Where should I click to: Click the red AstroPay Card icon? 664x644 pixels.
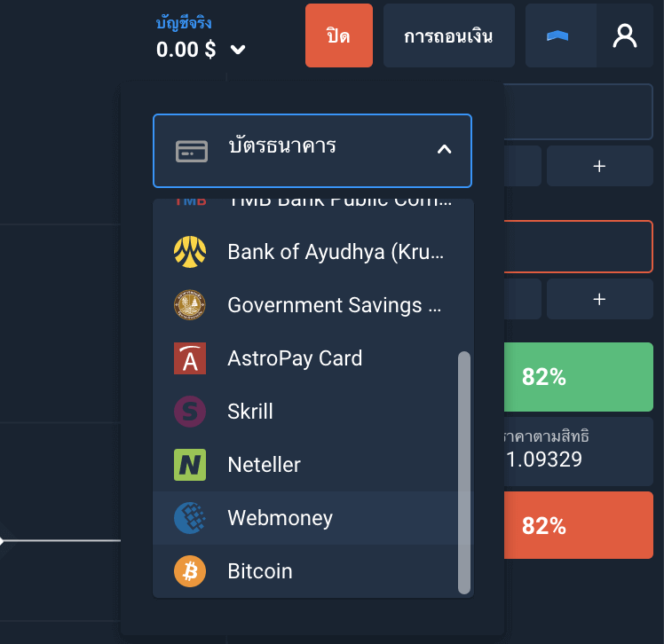pos(190,358)
